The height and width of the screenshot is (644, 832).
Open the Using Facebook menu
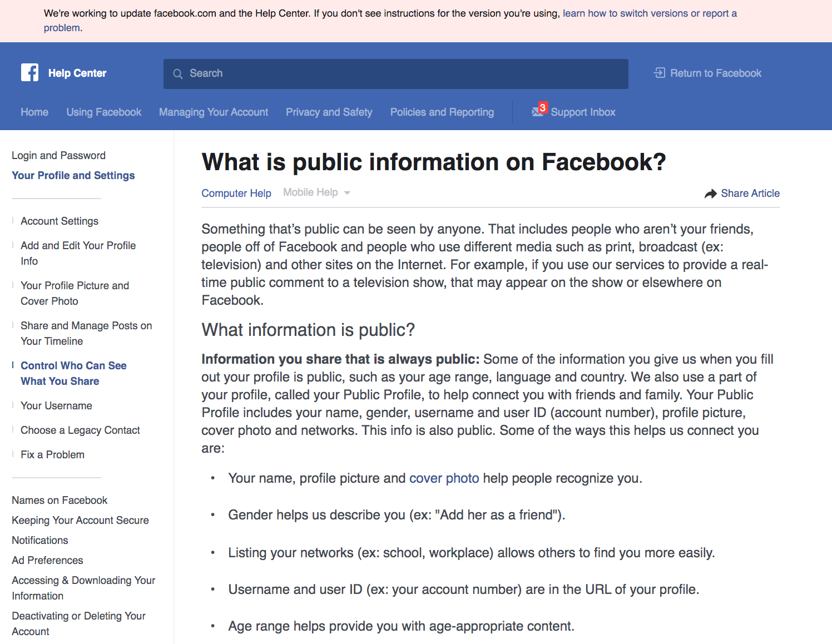coord(104,112)
